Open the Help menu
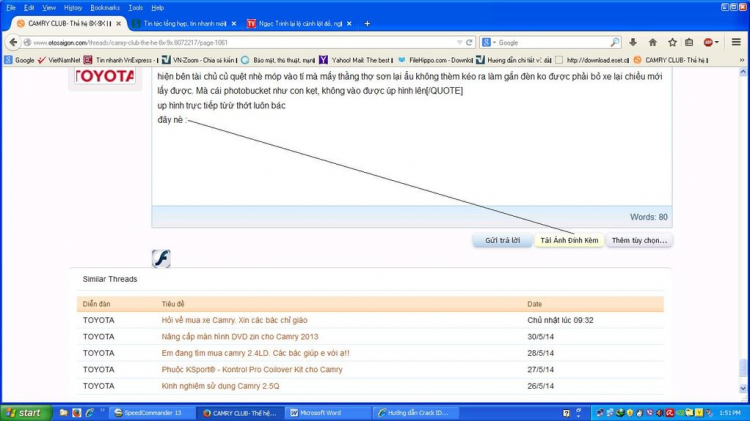Viewport: 750px width, 421px height. coord(157,8)
